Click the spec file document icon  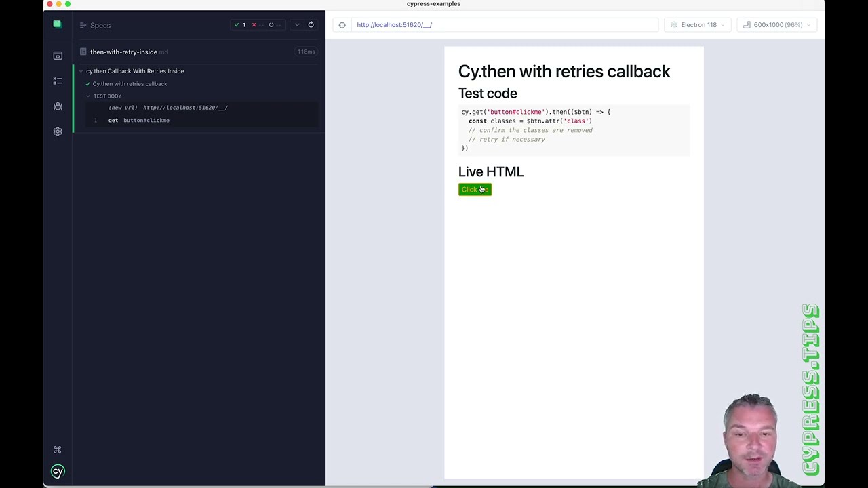point(83,52)
